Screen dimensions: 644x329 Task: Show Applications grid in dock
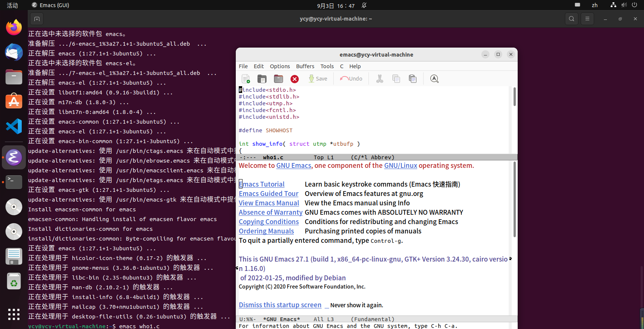(x=14, y=314)
